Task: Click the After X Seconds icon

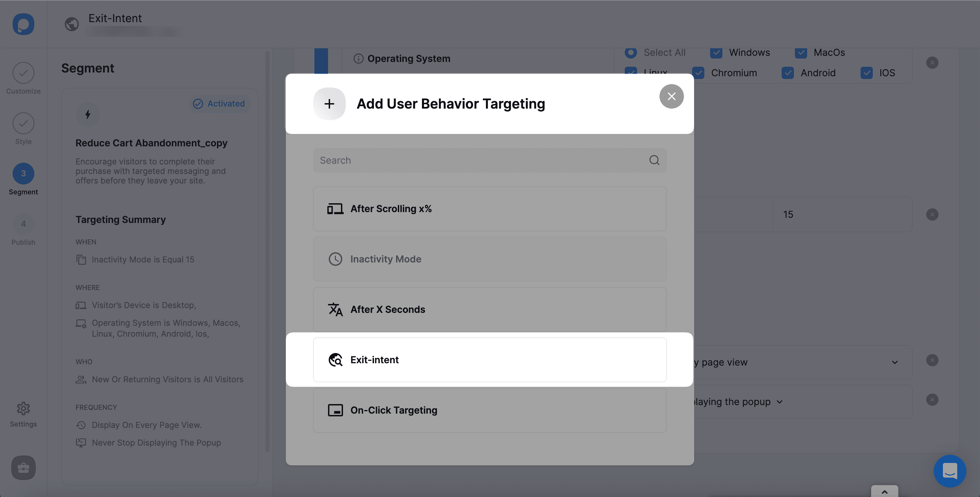Action: click(335, 309)
